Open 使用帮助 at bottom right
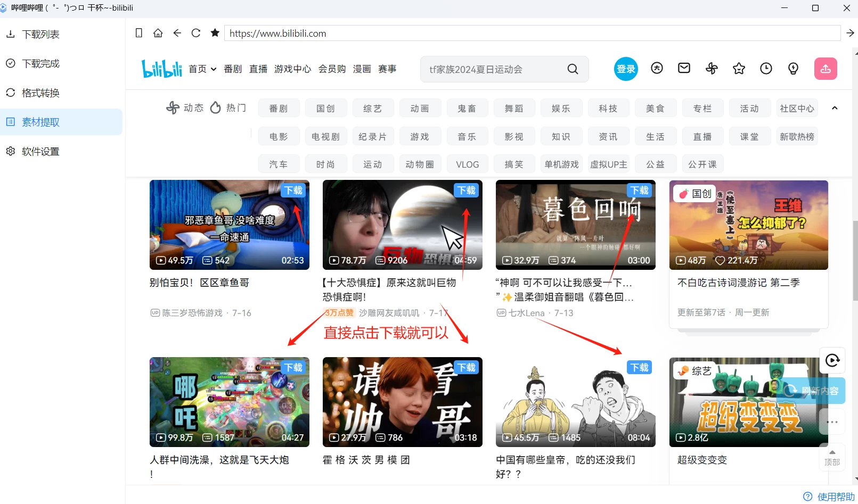 pos(829,497)
